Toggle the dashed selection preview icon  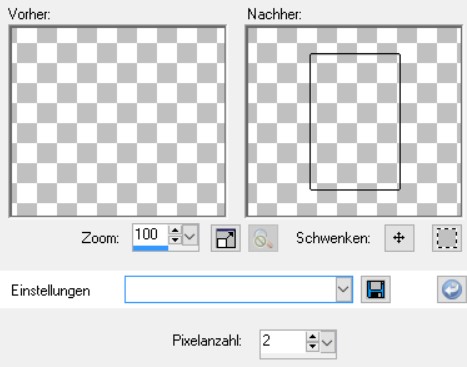pos(447,238)
